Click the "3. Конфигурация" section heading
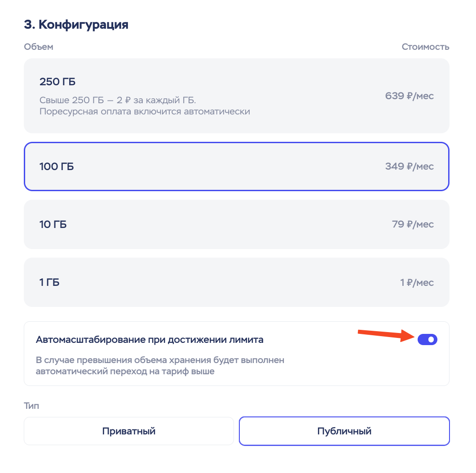476x473 pixels. pyautogui.click(x=76, y=25)
